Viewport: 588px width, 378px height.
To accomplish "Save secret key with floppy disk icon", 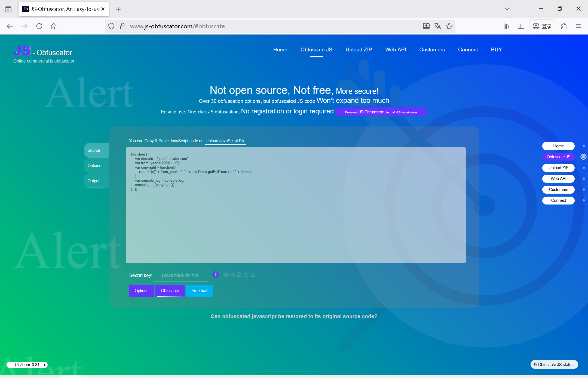I will pos(239,275).
